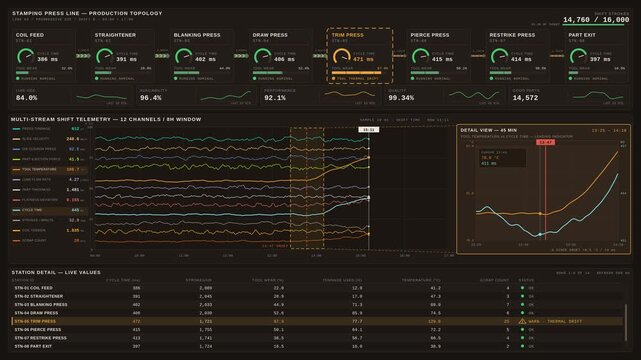The height and width of the screenshot is (360, 641).
Task: Toggle the Slide Velocity channel in legend
Action: [x=49, y=139]
